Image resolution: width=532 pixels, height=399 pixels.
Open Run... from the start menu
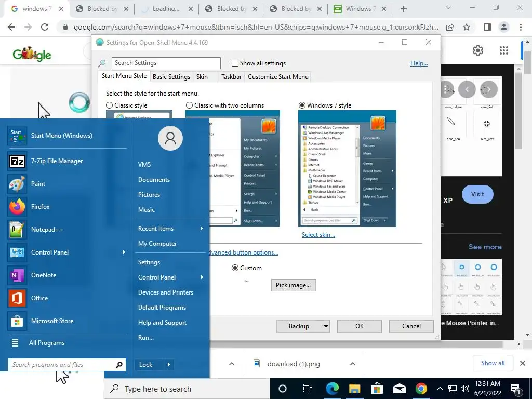146,338
